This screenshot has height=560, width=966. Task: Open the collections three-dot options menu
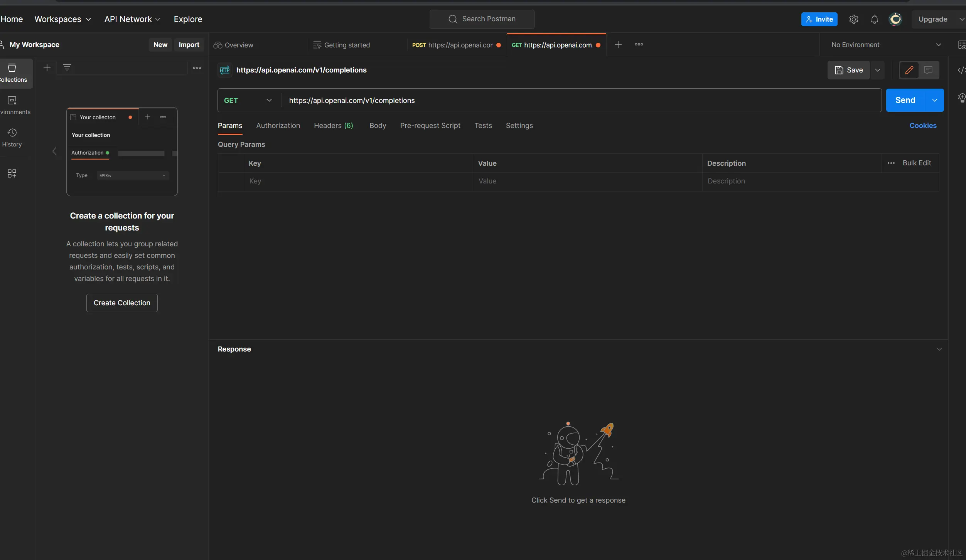(197, 68)
